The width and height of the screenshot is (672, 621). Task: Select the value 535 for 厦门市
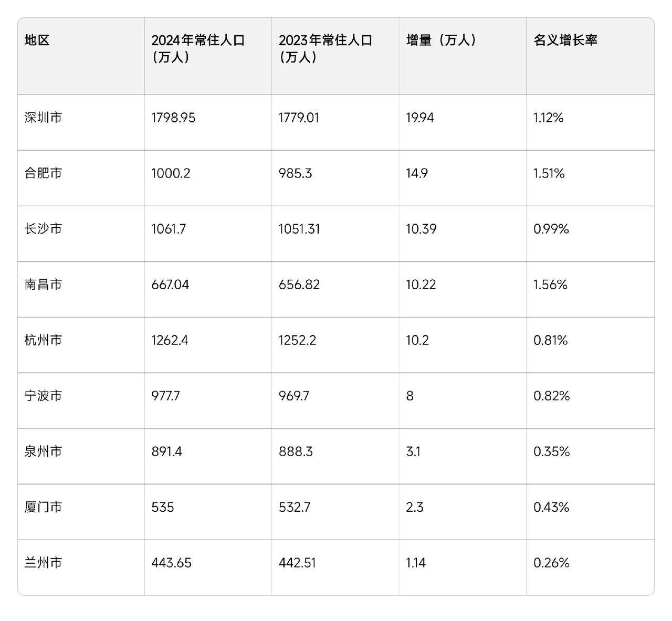(x=163, y=507)
